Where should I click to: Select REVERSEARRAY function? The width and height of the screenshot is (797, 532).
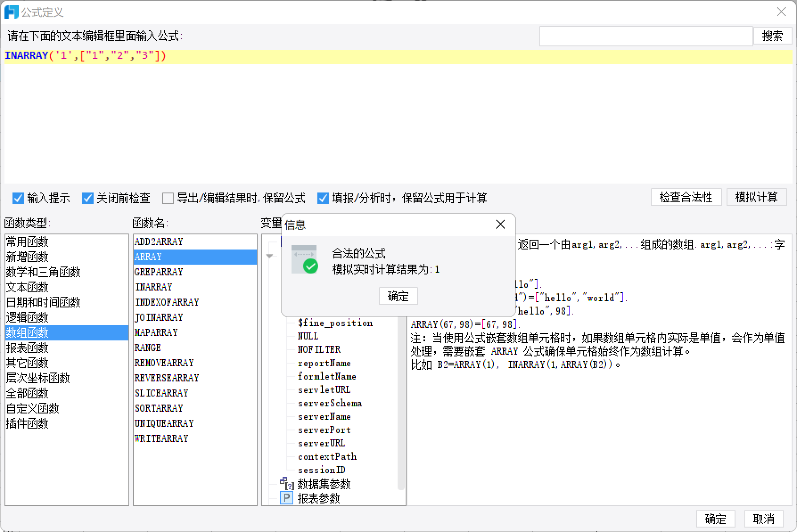click(195, 378)
